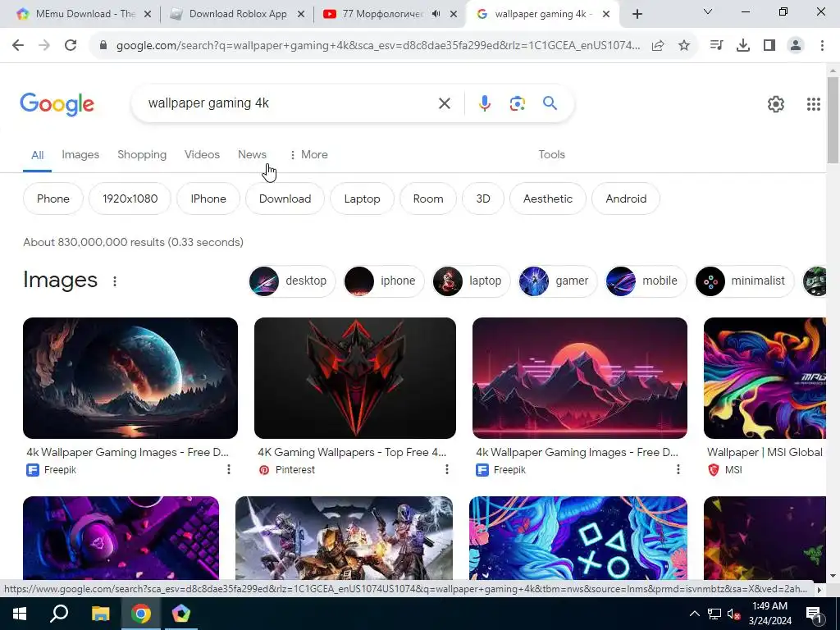Screen dimensions: 840x630
Task: Toggle Chrome side panel icon
Action: pos(769,46)
